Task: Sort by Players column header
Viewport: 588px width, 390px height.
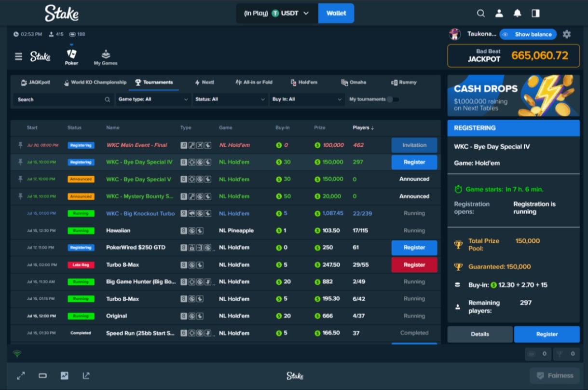Action: 363,128
